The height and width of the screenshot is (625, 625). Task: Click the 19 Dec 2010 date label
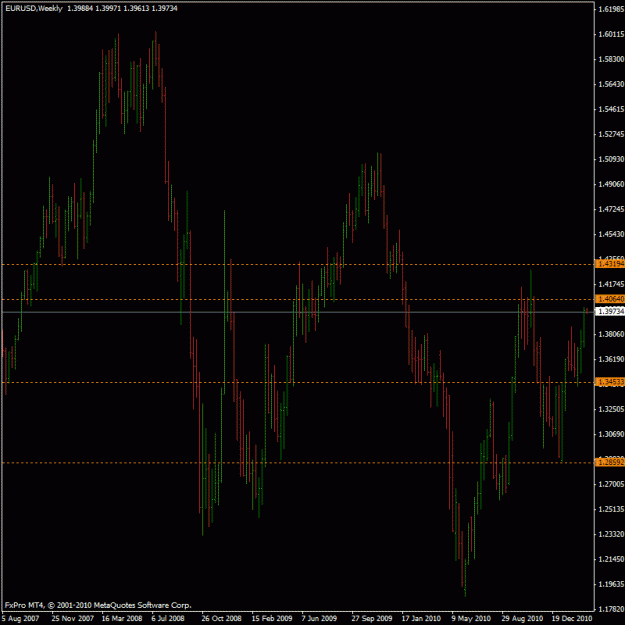[x=572, y=618]
